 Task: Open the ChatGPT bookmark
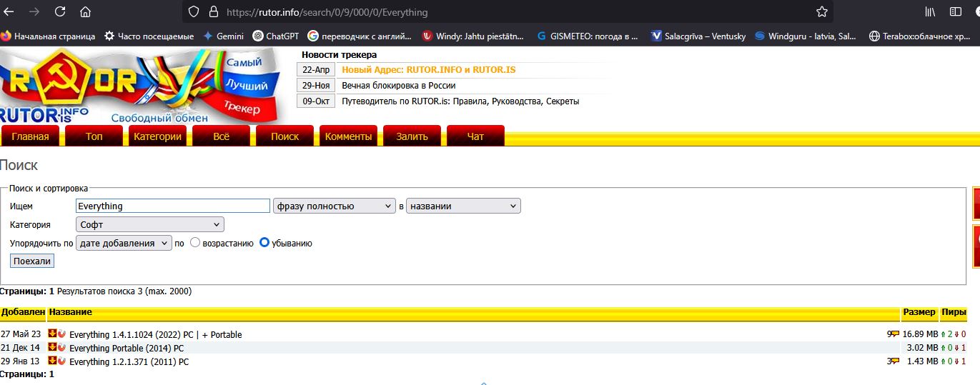(x=276, y=36)
